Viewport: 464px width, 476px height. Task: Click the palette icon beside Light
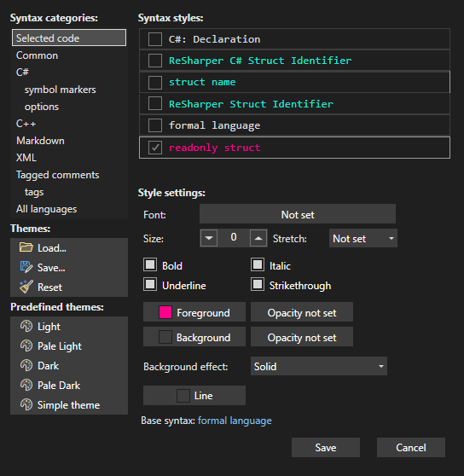point(26,327)
